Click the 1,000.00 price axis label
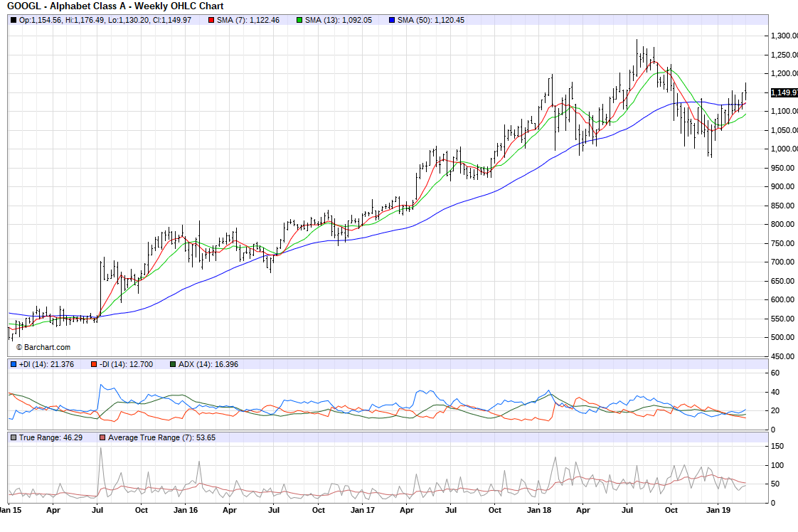Screen dimensions: 798x532 tap(784, 149)
